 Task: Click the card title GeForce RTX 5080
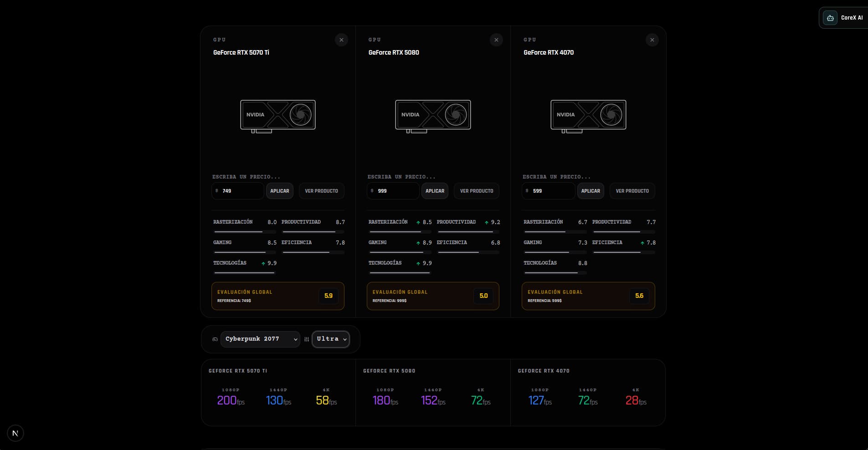click(394, 52)
